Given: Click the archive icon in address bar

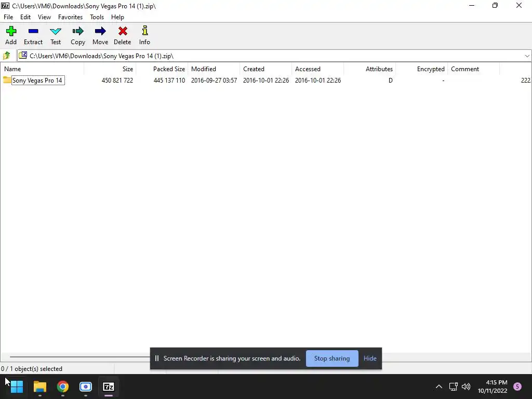Looking at the screenshot, I should click(23, 55).
